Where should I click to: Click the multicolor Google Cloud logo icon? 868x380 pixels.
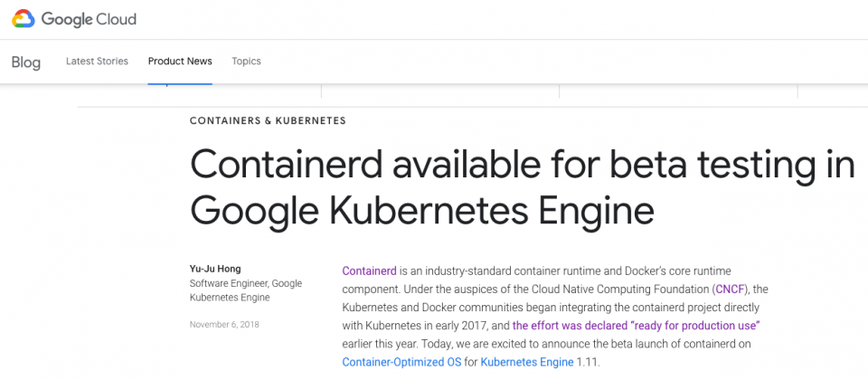[24, 19]
